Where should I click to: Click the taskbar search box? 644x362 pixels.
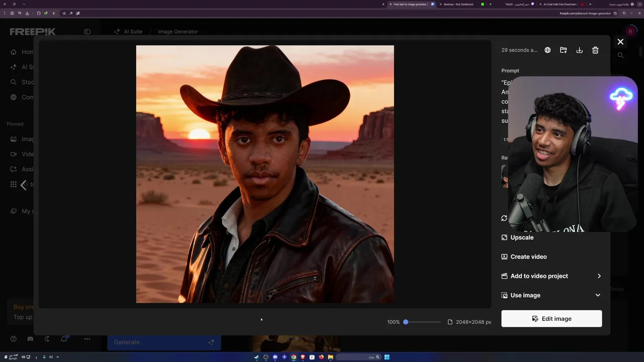pos(358,357)
